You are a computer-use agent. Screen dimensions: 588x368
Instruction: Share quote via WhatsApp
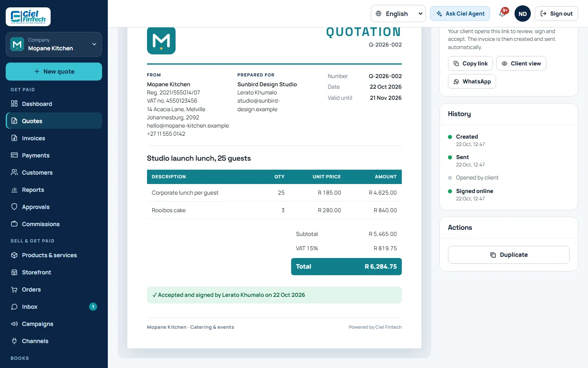point(472,81)
